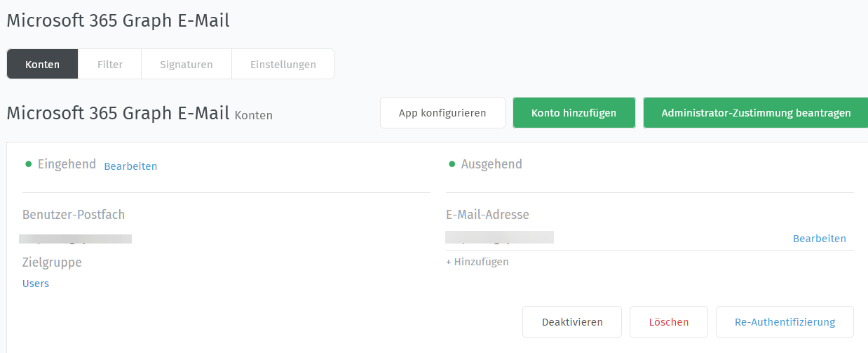Click the App konfigurieren button
Image resolution: width=868 pixels, height=353 pixels.
tap(442, 113)
